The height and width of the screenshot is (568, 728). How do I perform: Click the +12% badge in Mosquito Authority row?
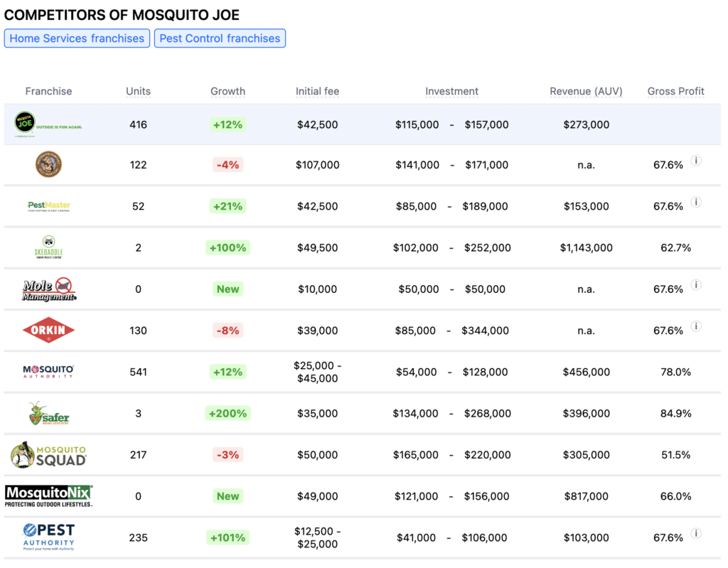[x=227, y=372]
